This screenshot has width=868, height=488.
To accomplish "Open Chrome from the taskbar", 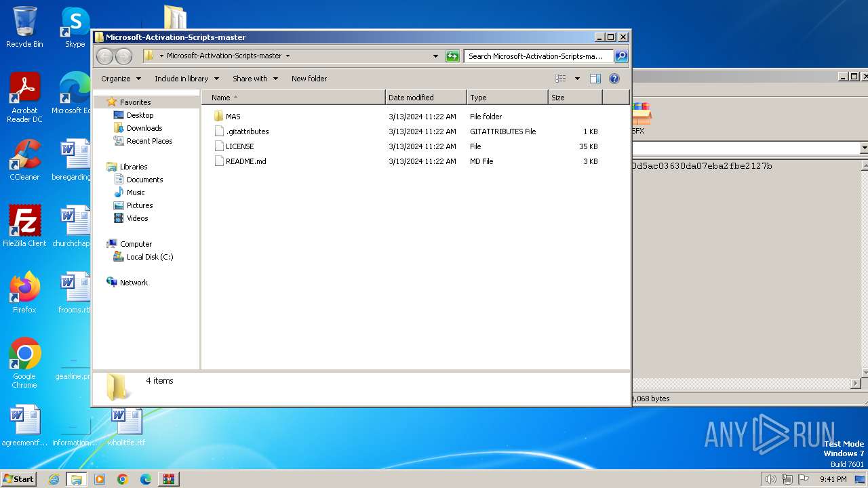I will 122,479.
